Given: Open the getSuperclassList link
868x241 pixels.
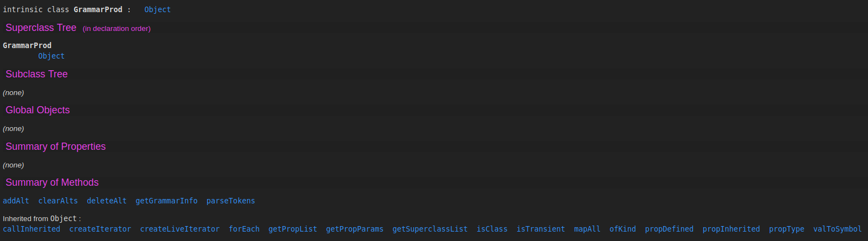Looking at the screenshot, I should click(430, 229).
